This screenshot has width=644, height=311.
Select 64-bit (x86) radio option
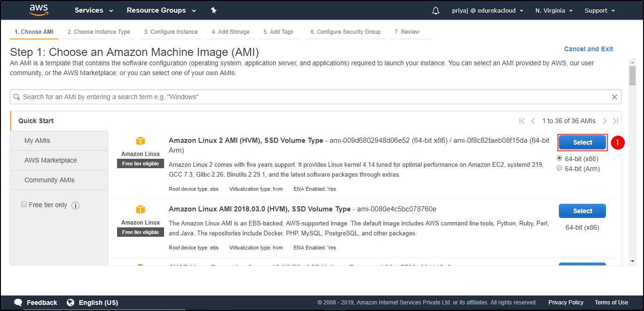pyautogui.click(x=559, y=158)
